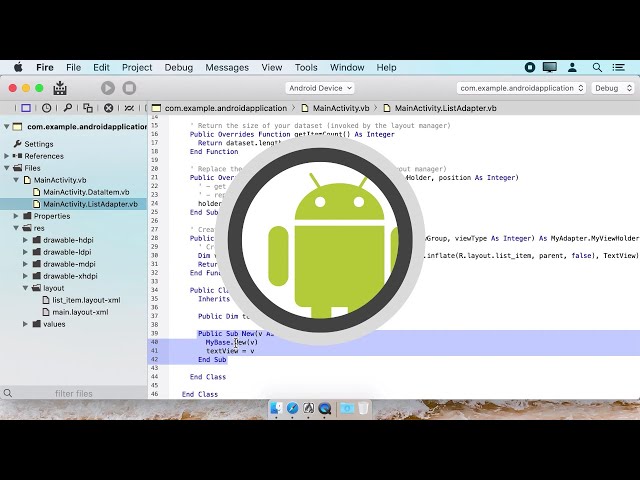This screenshot has width=640, height=480.
Task: Expand the References node
Action: pyautogui.click(x=7, y=156)
